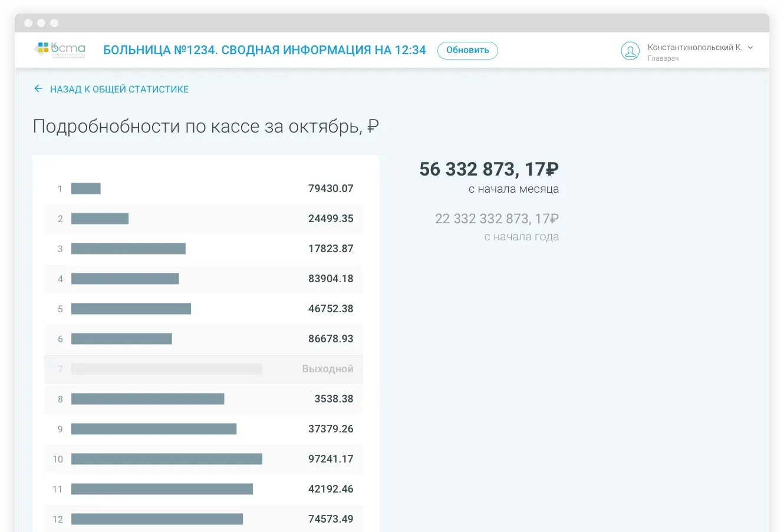This screenshot has height=532, width=784.
Task: Open the Константинопольский К. user name
Action: 695,47
